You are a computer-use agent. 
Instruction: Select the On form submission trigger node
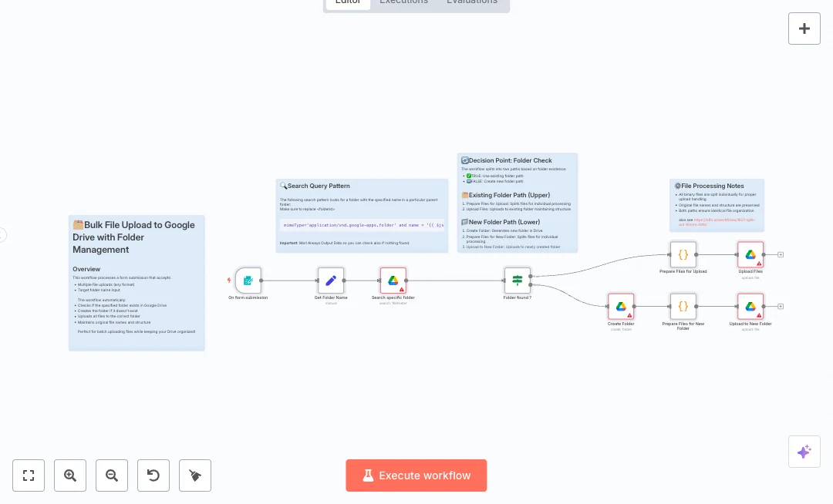(248, 281)
